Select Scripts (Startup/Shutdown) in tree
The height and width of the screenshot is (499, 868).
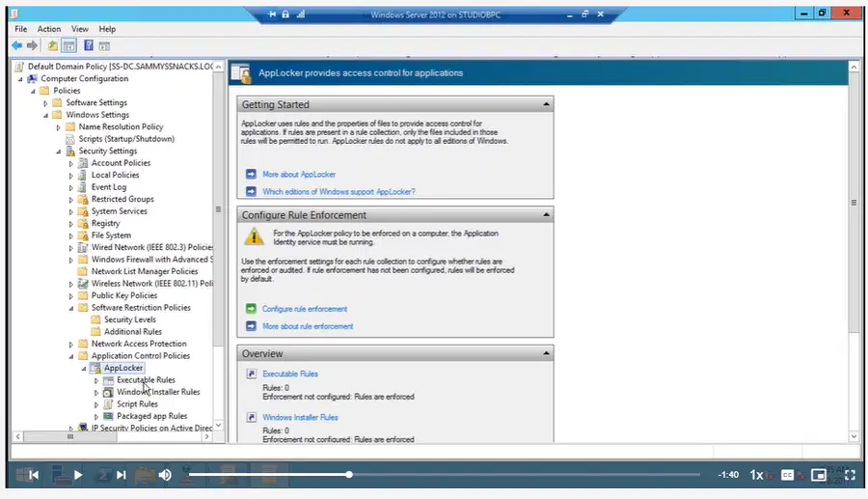coord(126,139)
